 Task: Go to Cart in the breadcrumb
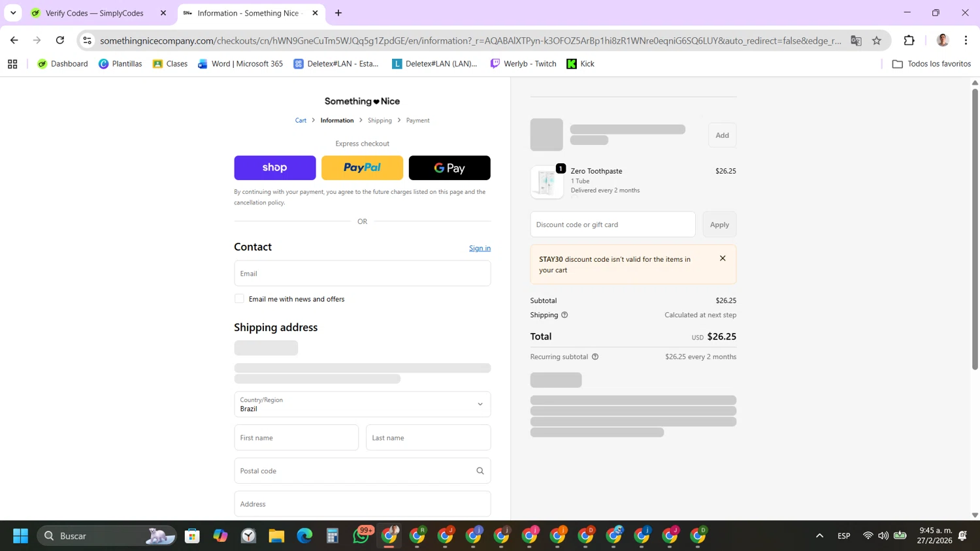coord(301,121)
